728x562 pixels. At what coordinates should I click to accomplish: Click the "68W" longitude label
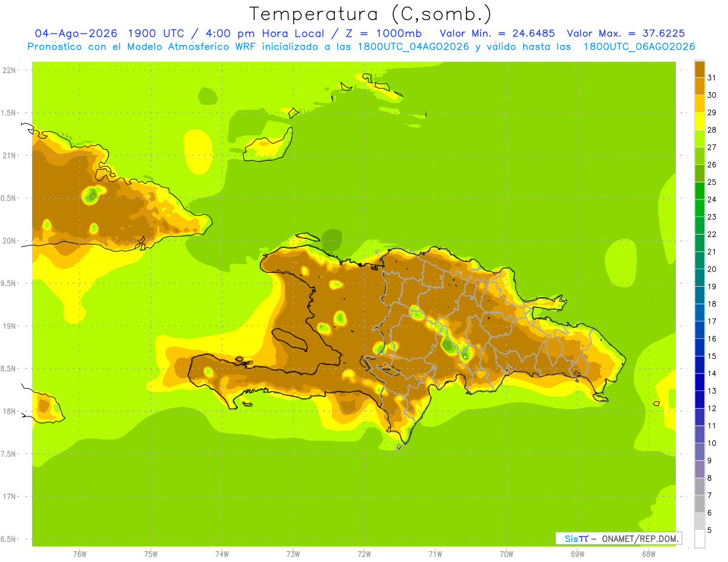(649, 554)
